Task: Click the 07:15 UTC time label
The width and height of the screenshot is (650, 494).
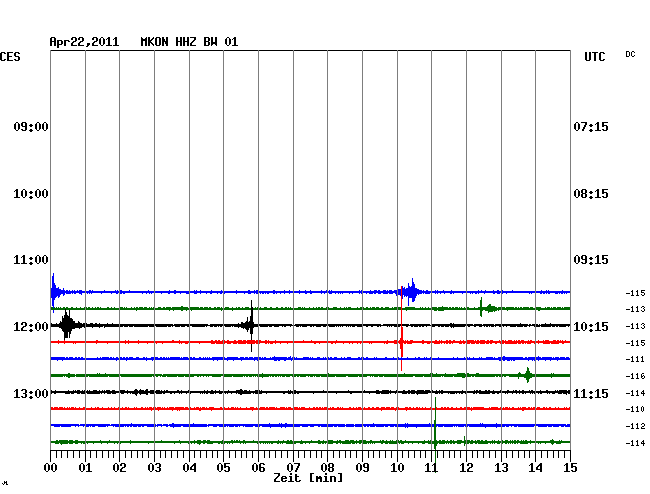Action: pos(591,126)
